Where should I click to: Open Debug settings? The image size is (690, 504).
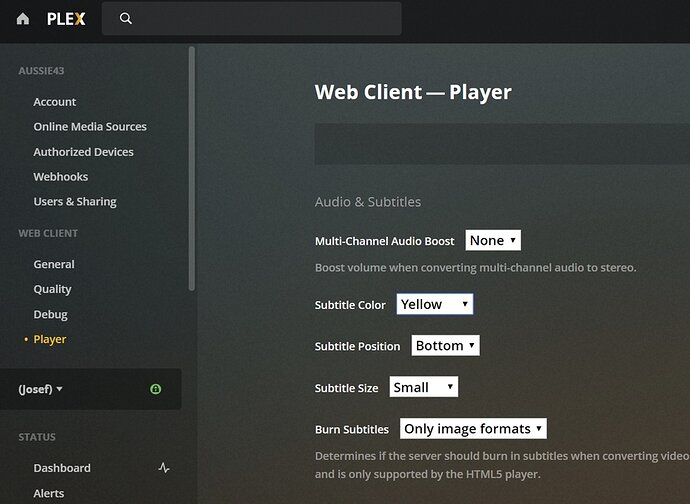[51, 314]
